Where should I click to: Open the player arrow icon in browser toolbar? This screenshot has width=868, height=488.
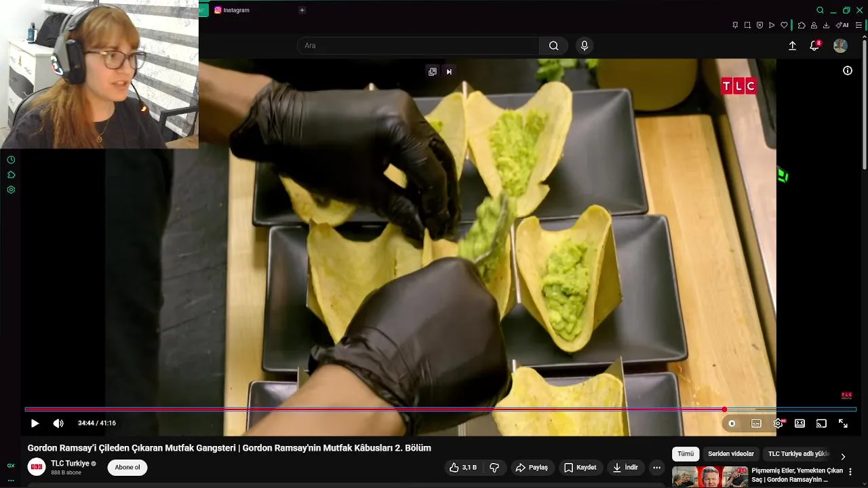tap(772, 25)
